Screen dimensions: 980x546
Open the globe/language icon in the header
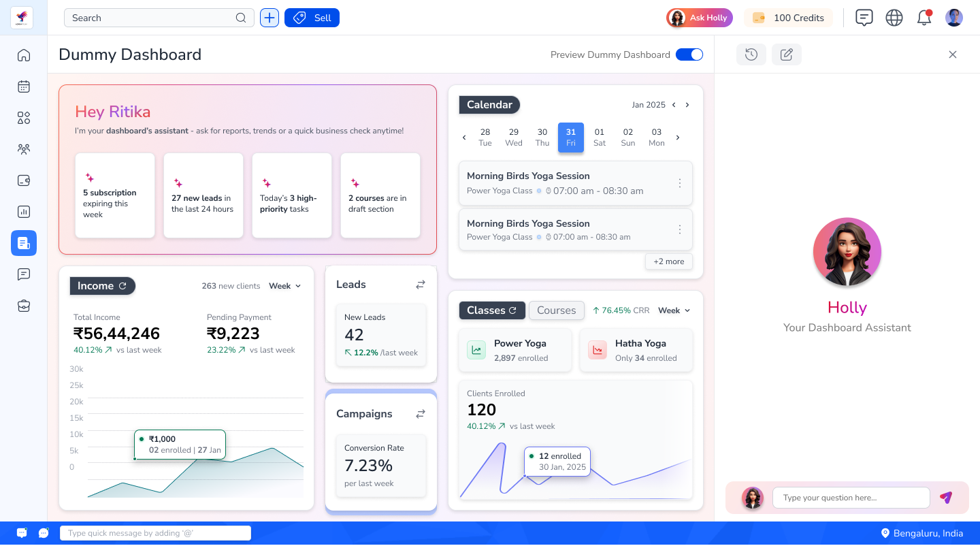pos(894,17)
